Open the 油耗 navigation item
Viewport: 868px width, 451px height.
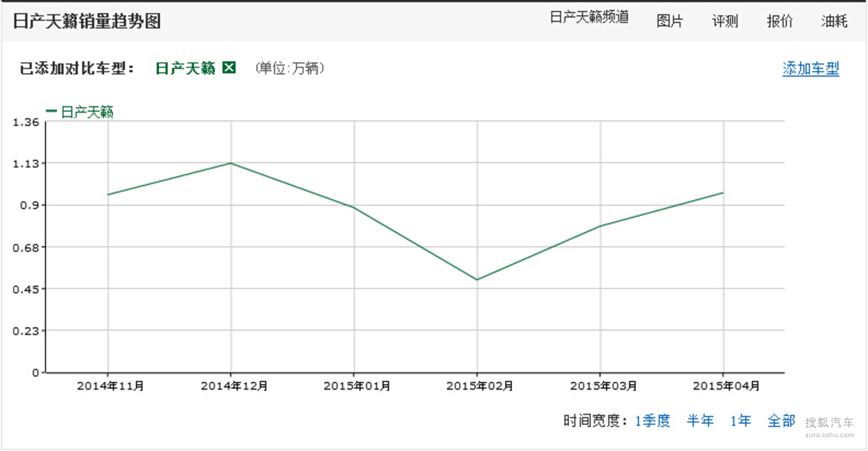click(834, 21)
